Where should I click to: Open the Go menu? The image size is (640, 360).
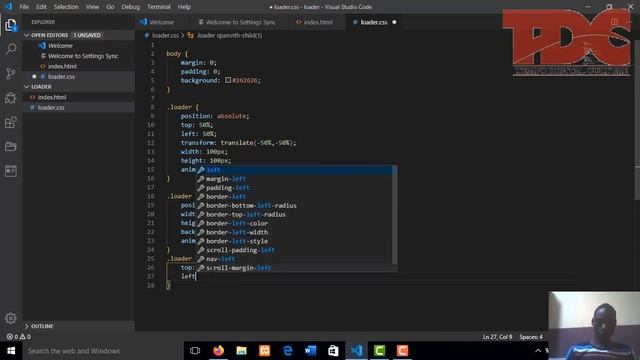coord(110,7)
